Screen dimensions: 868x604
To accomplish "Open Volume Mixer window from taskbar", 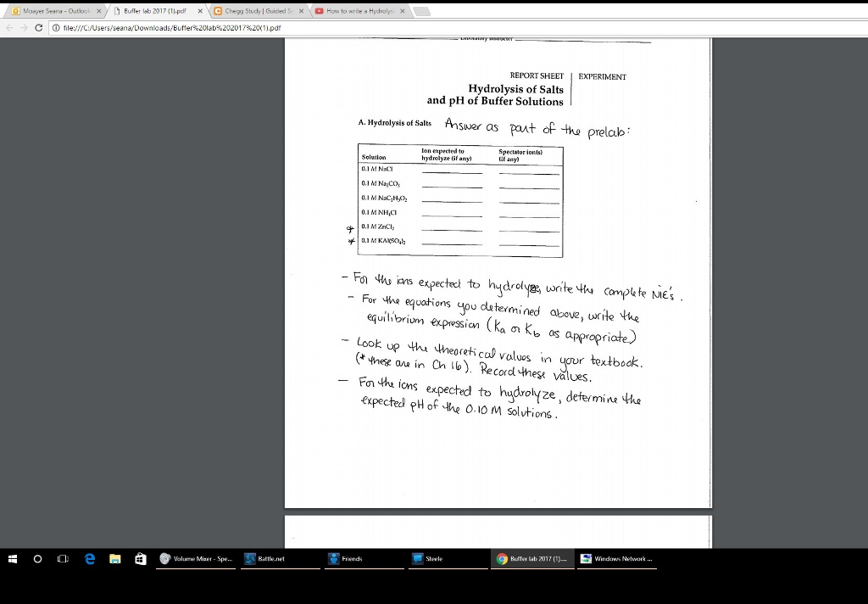I will 197,559.
